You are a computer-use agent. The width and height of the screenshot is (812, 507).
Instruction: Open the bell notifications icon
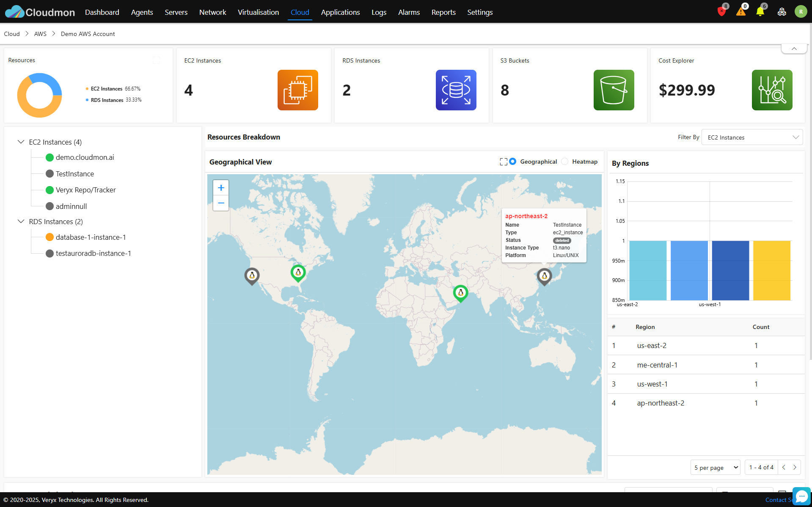coord(760,12)
